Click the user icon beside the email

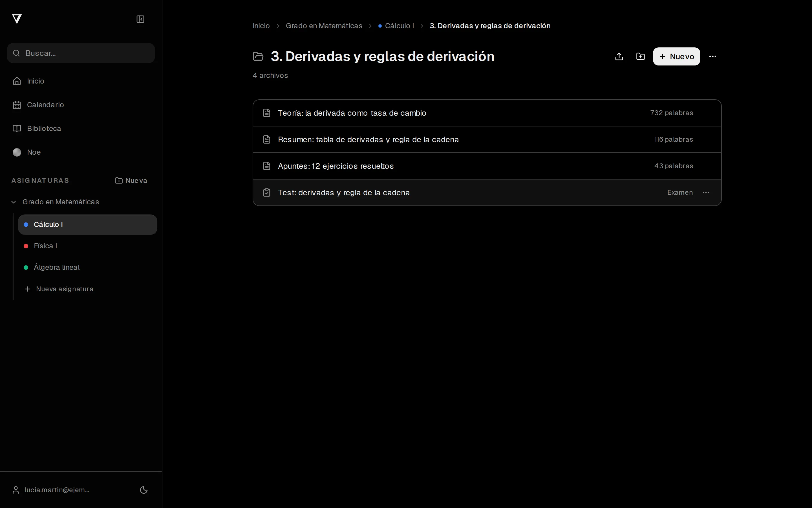(16, 490)
